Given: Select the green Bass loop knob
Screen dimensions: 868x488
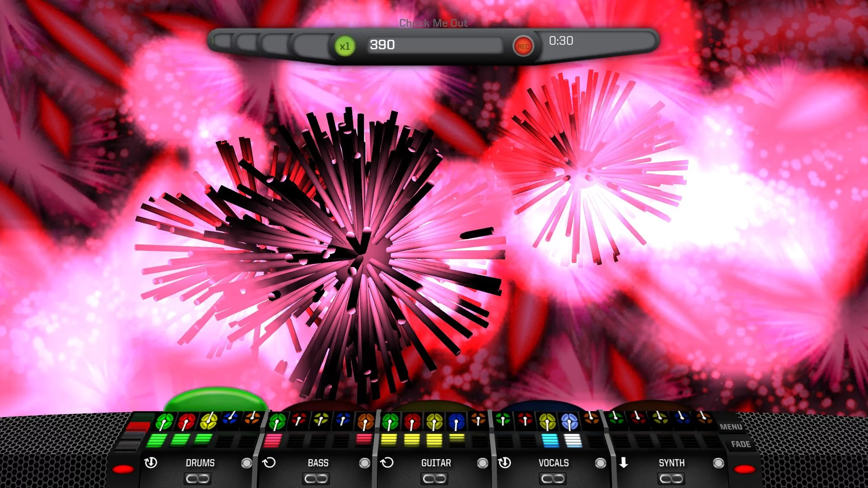Looking at the screenshot, I should click(x=277, y=423).
